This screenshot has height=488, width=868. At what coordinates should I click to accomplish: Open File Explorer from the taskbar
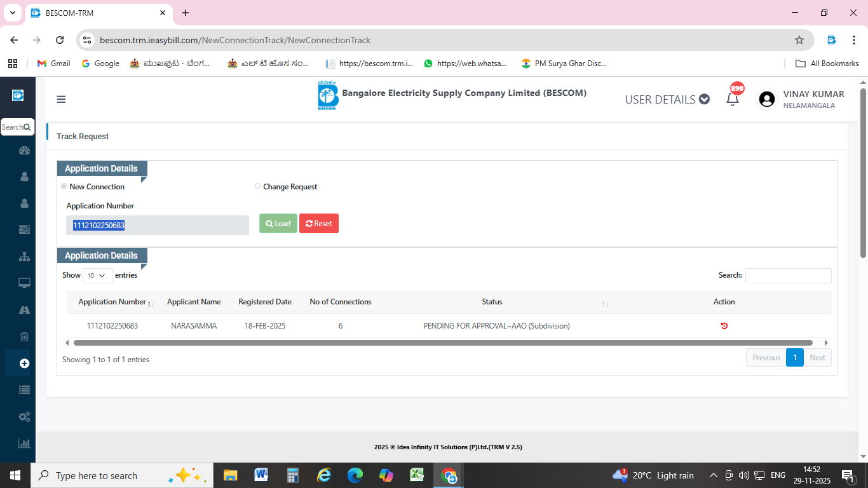(x=230, y=475)
